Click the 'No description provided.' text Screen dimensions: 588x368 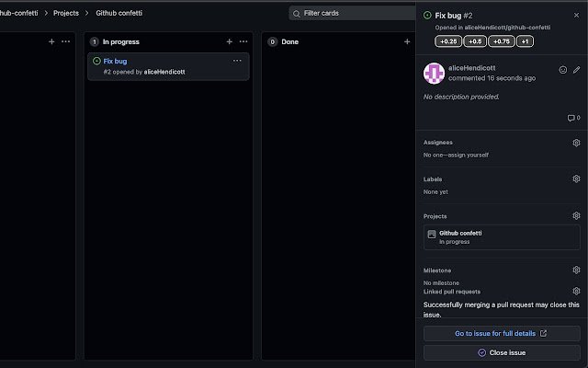click(461, 97)
